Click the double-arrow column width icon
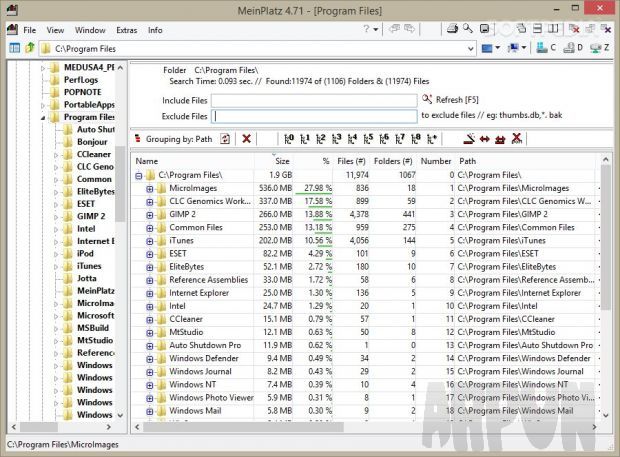620x457 pixels. tap(484, 139)
